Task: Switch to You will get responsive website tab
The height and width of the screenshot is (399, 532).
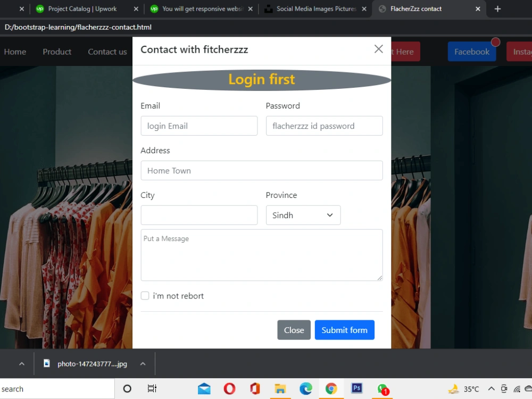Action: click(x=203, y=9)
